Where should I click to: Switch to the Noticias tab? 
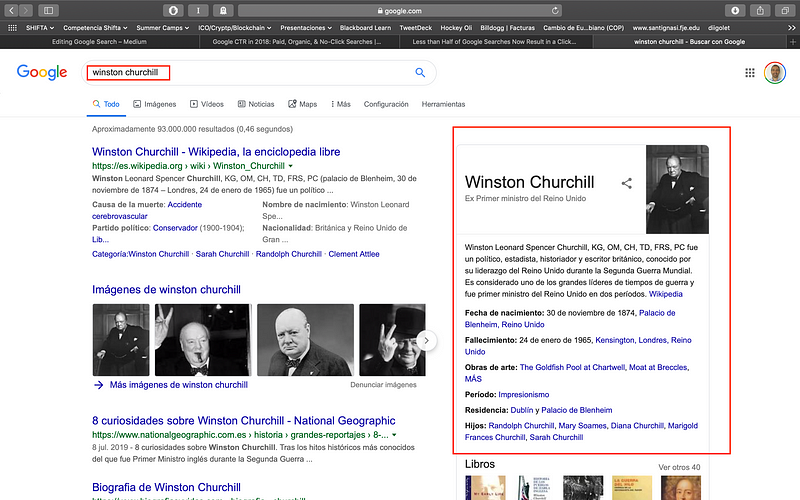(256, 104)
